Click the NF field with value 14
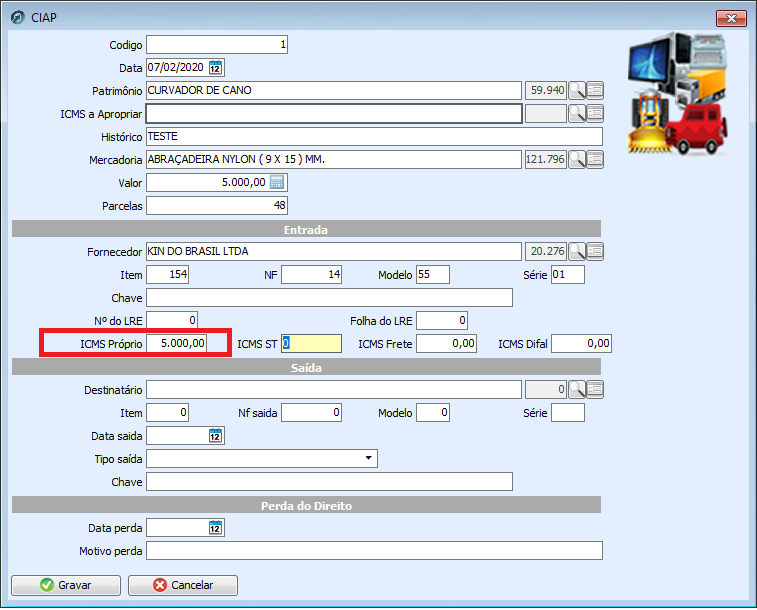Viewport: 757px width, 610px height. coord(312,275)
